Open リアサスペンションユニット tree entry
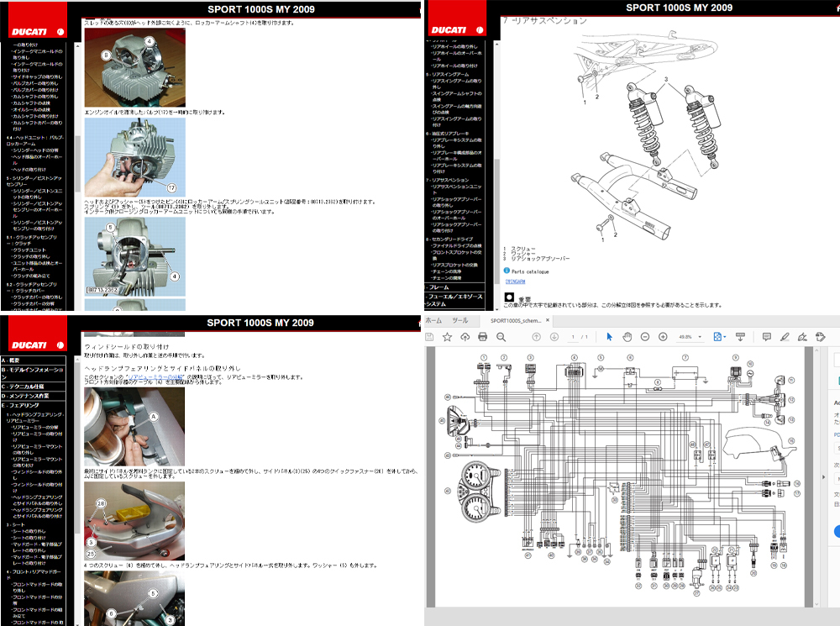840x626 pixels. 458,189
